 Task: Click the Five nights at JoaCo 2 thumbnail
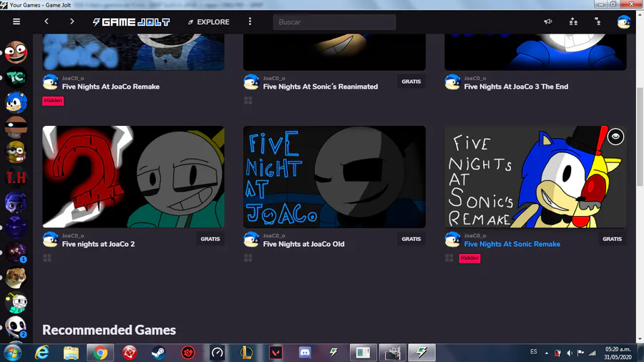click(134, 177)
